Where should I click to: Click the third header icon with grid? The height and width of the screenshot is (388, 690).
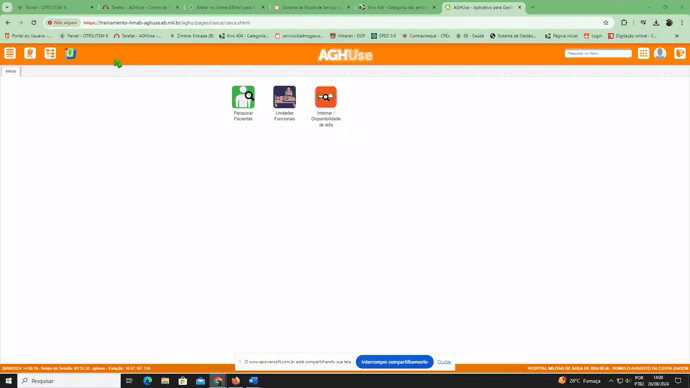coord(50,53)
